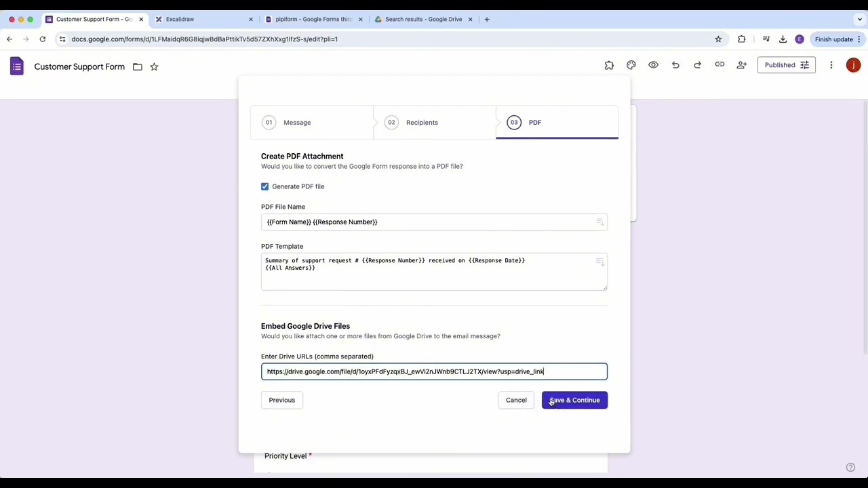Click the Create PDF Attachment heading

pyautogui.click(x=302, y=156)
